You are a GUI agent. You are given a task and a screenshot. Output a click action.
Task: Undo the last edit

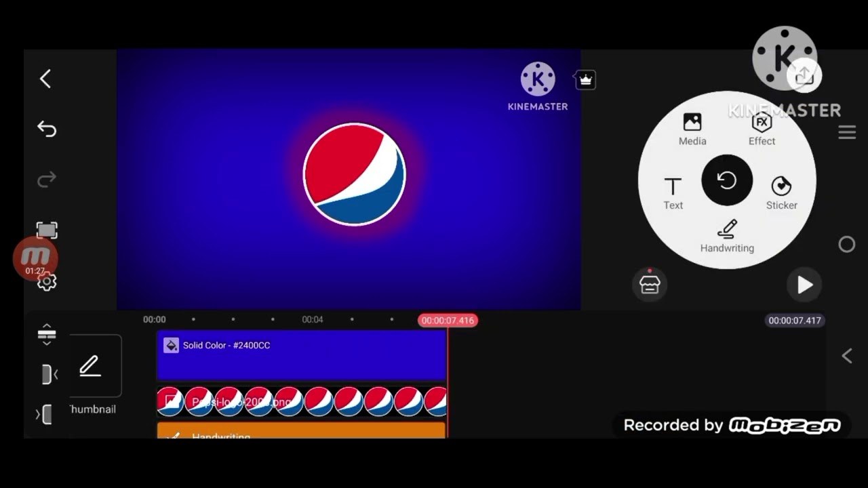tap(47, 129)
